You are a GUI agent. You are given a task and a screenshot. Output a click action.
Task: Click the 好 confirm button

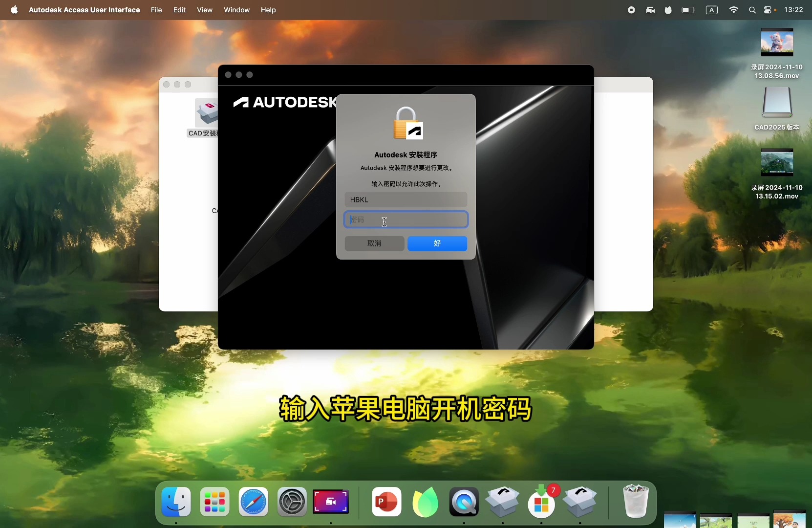coord(437,243)
